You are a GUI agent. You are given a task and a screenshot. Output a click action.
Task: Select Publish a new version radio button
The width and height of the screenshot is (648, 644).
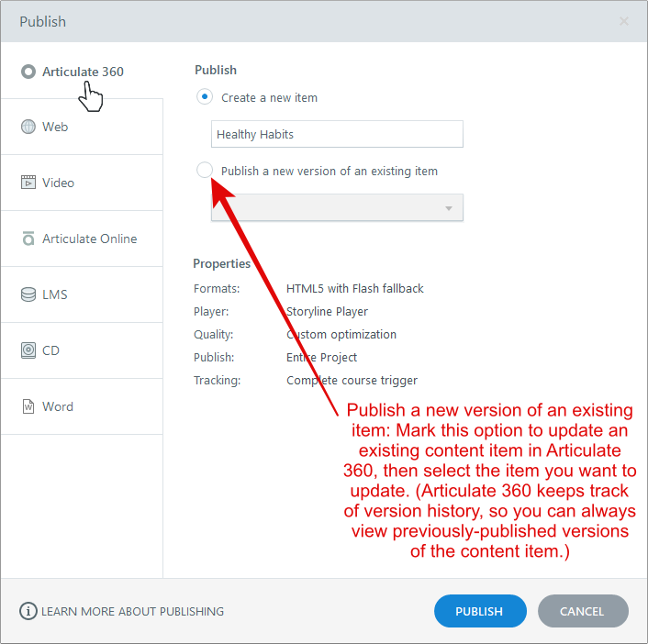(205, 171)
